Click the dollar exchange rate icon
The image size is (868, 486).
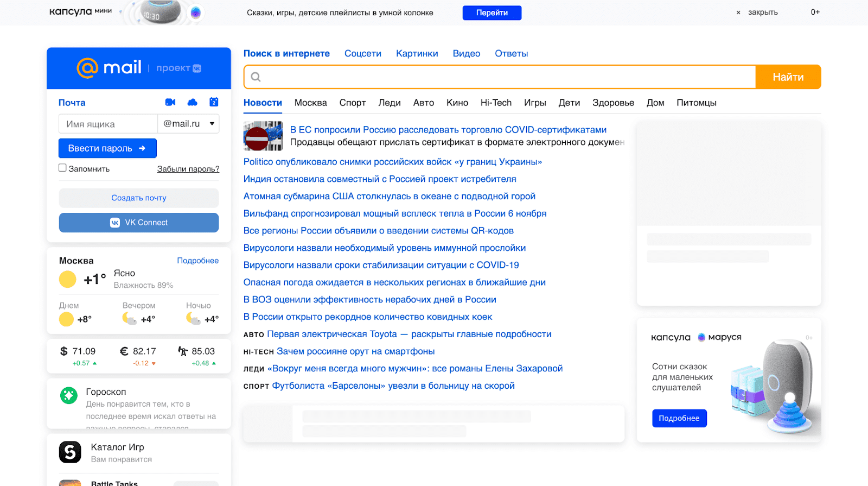(x=64, y=351)
